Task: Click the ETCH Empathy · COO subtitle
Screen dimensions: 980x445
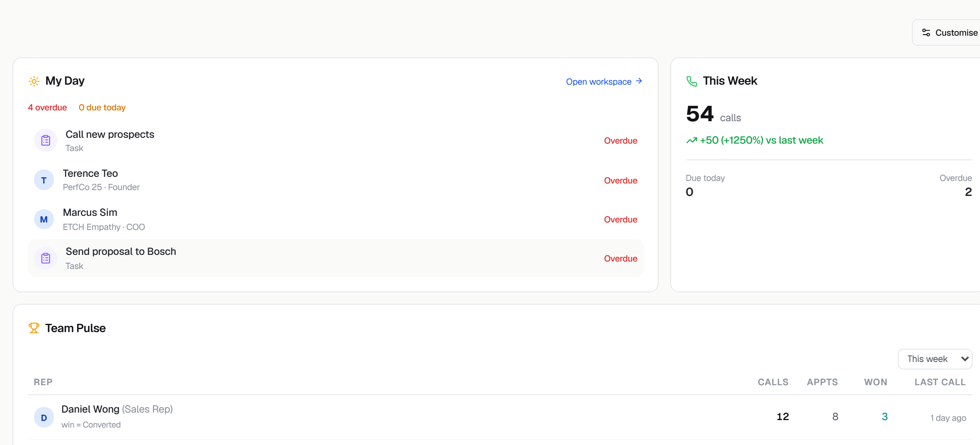Action: pyautogui.click(x=104, y=227)
